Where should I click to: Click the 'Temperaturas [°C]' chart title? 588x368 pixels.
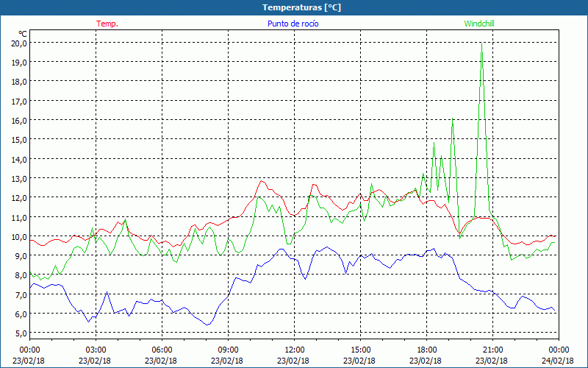pyautogui.click(x=301, y=7)
